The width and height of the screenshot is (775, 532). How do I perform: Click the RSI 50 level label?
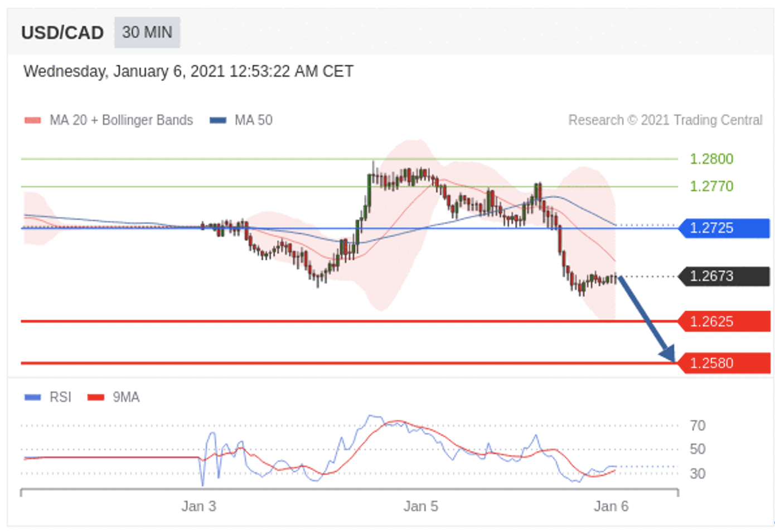[697, 449]
